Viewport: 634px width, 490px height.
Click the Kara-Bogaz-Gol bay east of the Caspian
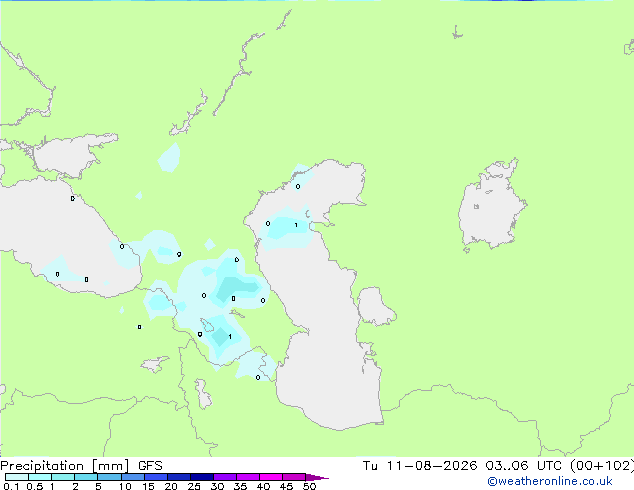[x=374, y=306]
